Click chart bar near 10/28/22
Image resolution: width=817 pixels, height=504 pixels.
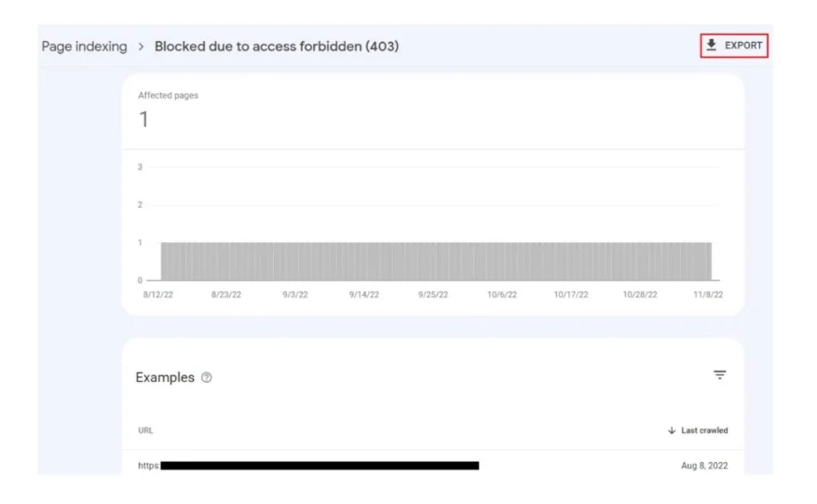[x=640, y=262]
